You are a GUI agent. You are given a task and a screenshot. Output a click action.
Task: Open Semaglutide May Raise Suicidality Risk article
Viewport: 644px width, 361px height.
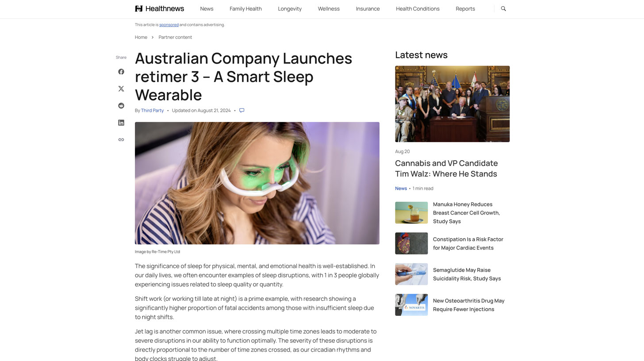pos(467,274)
